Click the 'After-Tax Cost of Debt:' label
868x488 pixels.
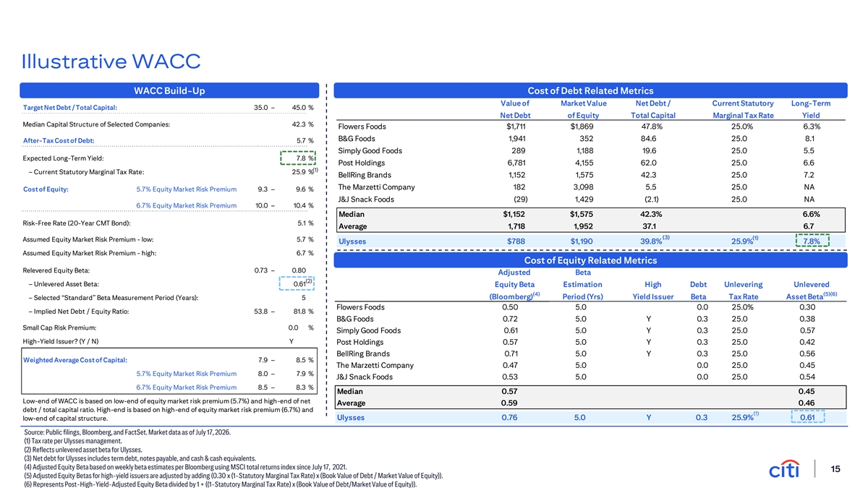pyautogui.click(x=57, y=140)
